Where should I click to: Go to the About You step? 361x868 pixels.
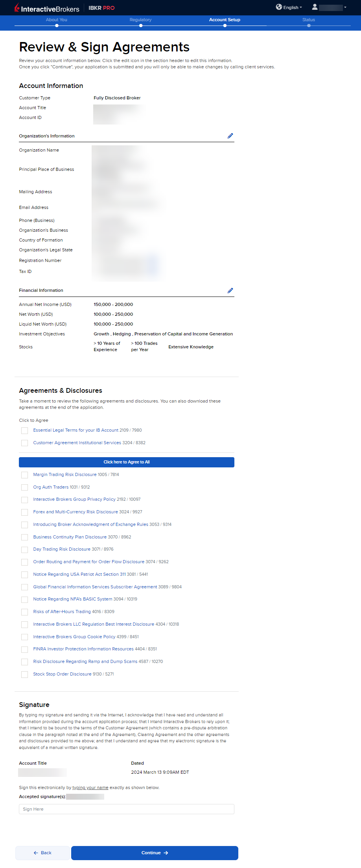pos(57,20)
